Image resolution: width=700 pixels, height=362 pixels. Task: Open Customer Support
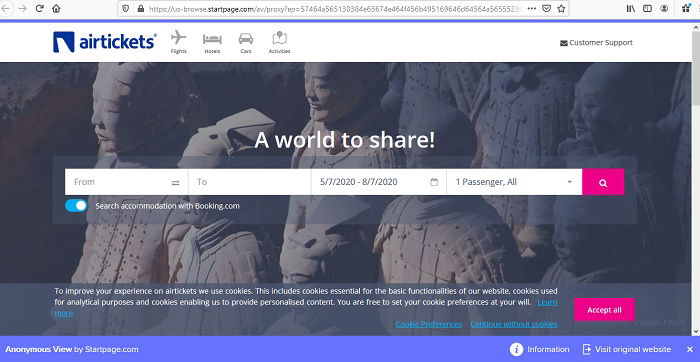596,43
